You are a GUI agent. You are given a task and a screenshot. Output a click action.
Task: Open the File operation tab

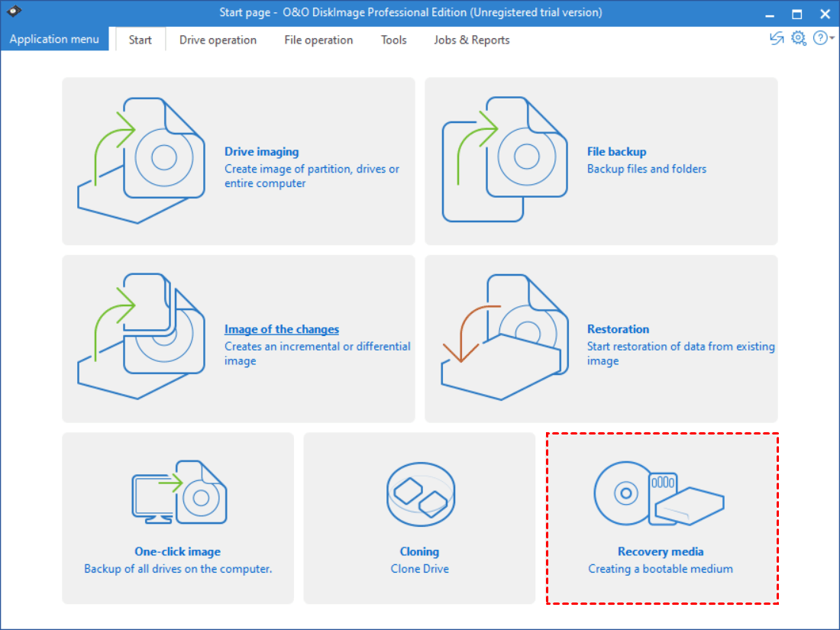point(318,40)
